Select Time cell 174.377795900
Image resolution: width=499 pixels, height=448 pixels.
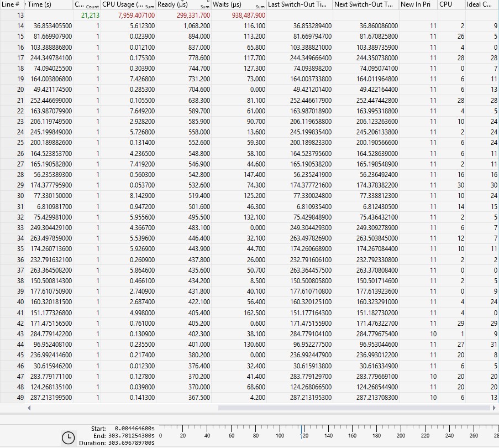[x=51, y=185]
